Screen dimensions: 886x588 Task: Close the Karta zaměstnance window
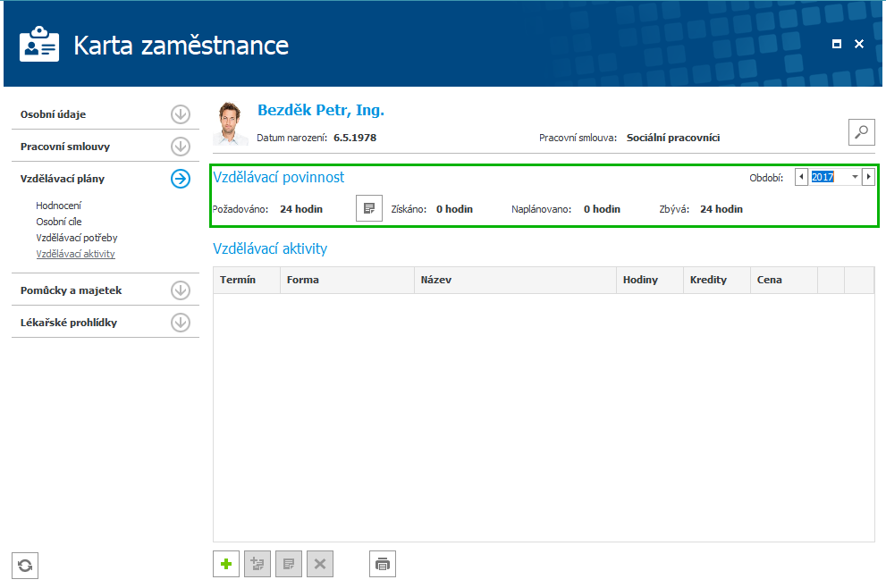pyautogui.click(x=859, y=44)
